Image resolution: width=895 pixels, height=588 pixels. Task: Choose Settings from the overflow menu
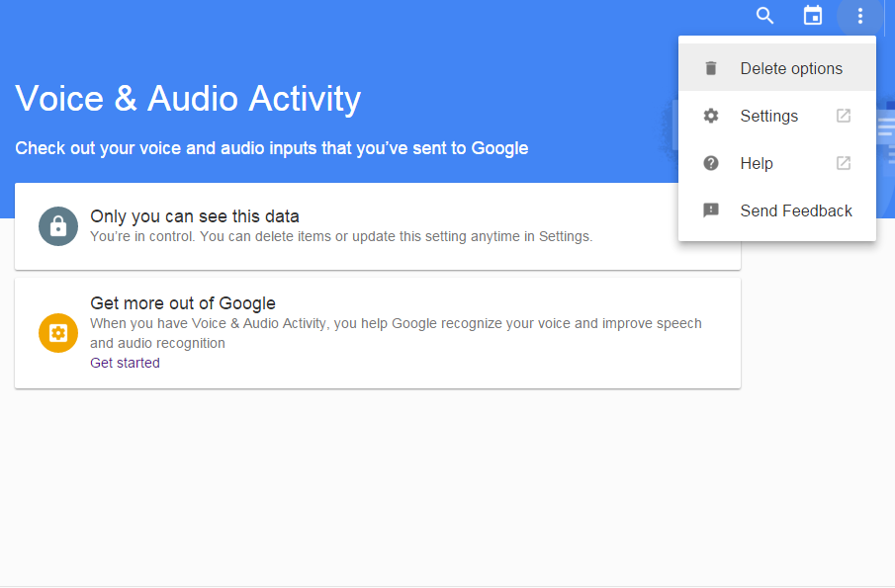point(768,116)
